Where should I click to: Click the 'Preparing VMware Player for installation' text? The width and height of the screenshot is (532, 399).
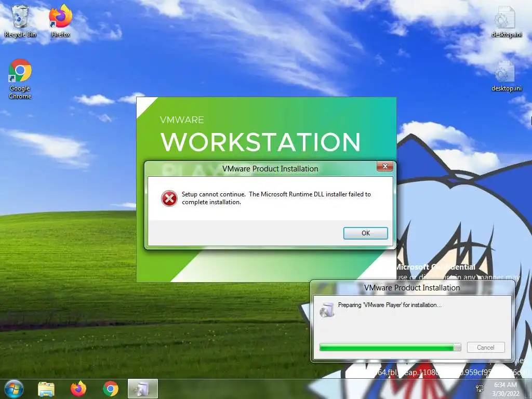click(x=390, y=305)
